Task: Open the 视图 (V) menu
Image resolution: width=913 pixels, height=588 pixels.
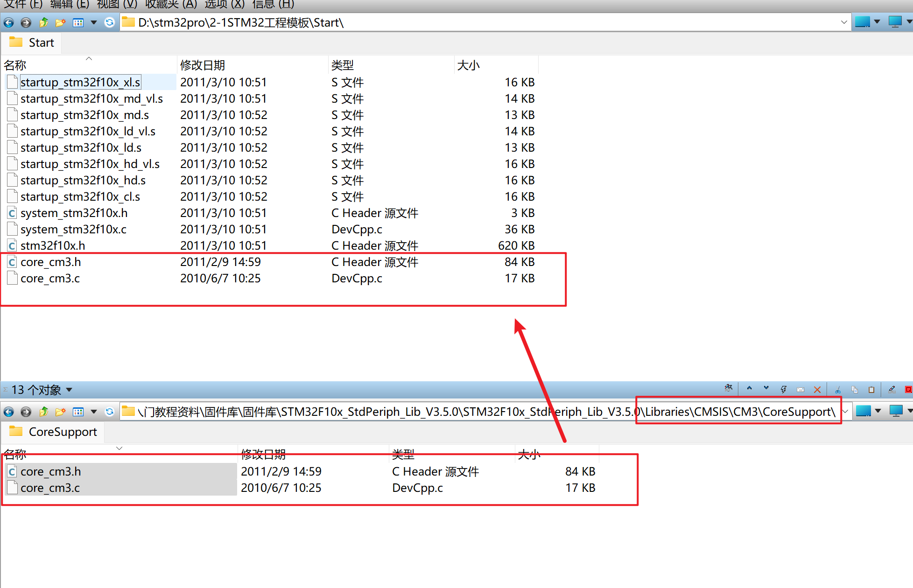Action: pos(117,4)
